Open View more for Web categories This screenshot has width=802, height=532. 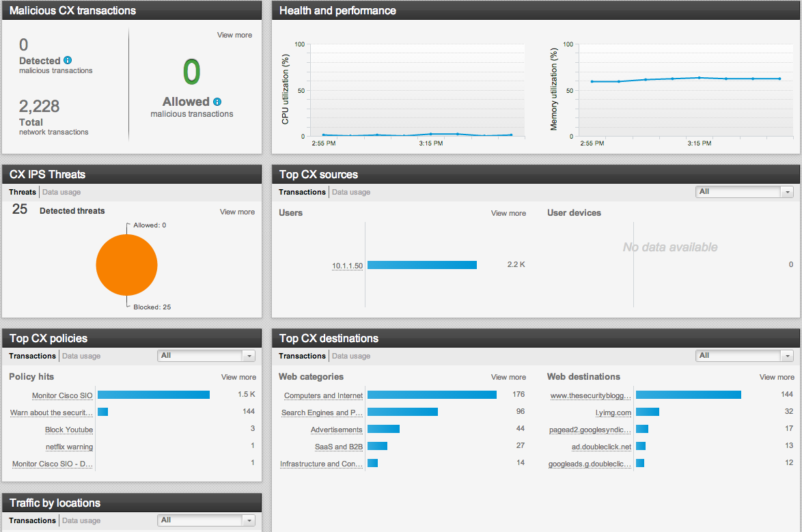coord(508,377)
